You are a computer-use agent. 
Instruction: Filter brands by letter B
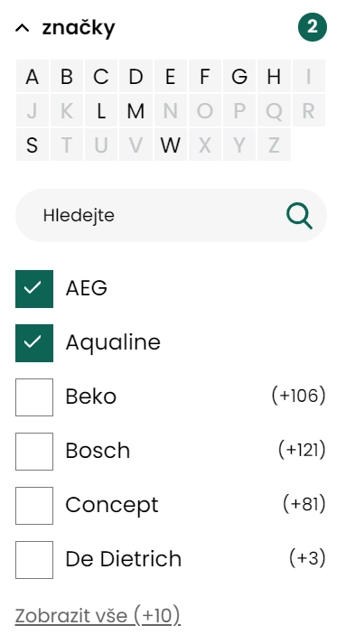point(67,76)
